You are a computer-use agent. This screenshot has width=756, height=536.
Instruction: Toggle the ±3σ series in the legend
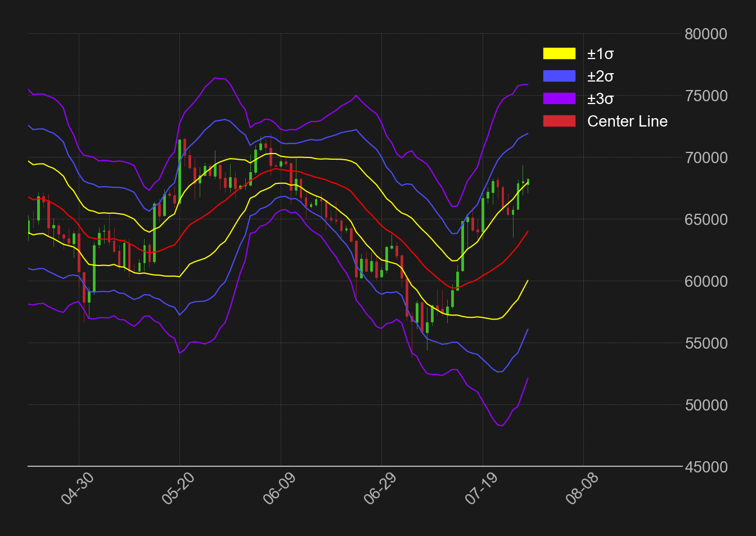click(x=601, y=98)
